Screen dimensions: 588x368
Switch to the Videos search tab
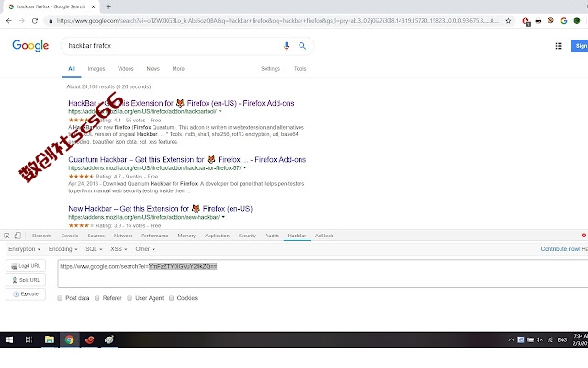[126, 69]
